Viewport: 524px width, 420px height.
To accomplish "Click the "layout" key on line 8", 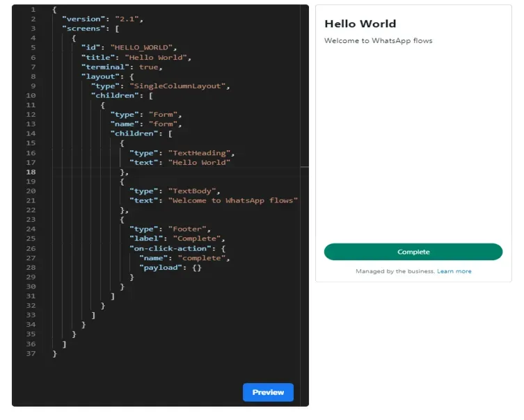I will click(x=100, y=76).
